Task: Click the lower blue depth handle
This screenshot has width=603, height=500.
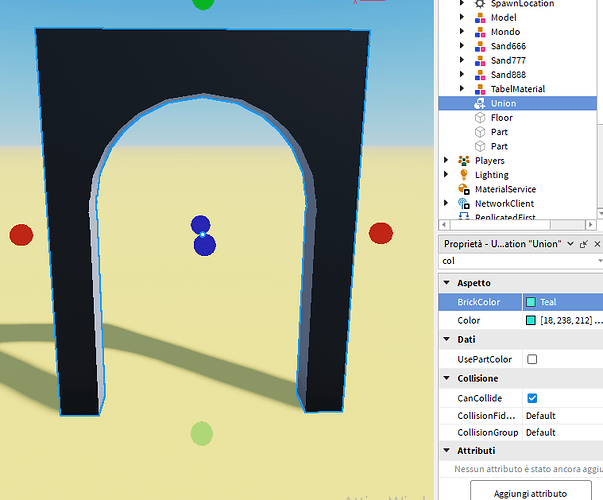Action: (205, 245)
